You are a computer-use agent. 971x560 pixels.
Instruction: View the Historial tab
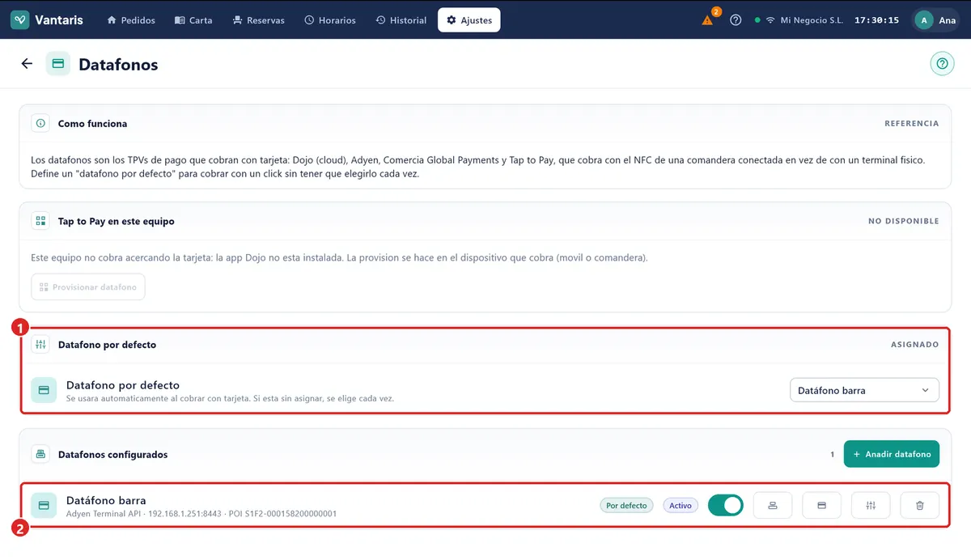point(401,20)
